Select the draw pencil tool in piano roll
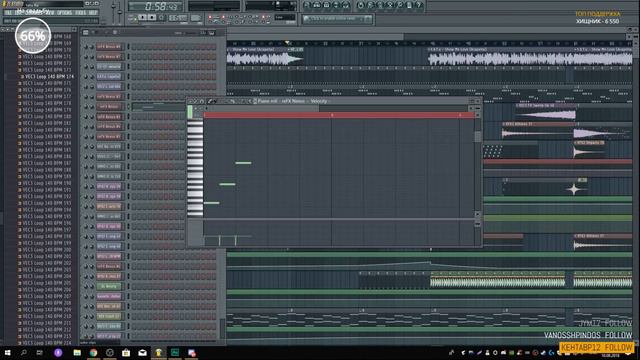Screen dimensions: 640x360 [211, 101]
